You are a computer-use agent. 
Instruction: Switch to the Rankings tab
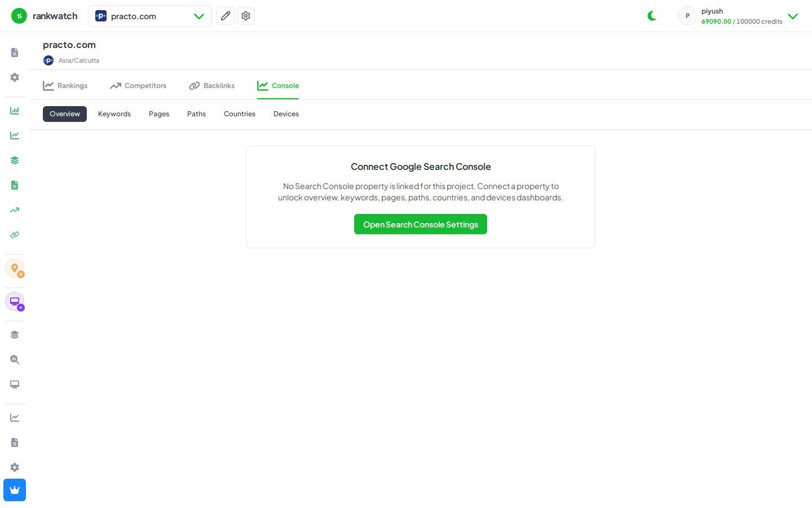65,86
